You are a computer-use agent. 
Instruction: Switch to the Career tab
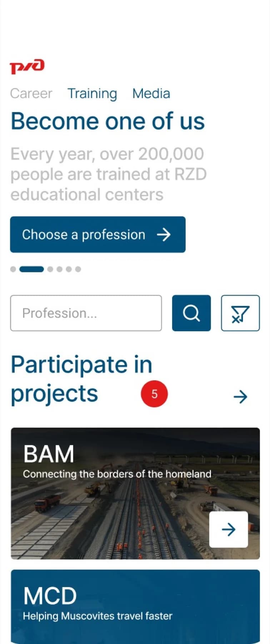tap(31, 94)
